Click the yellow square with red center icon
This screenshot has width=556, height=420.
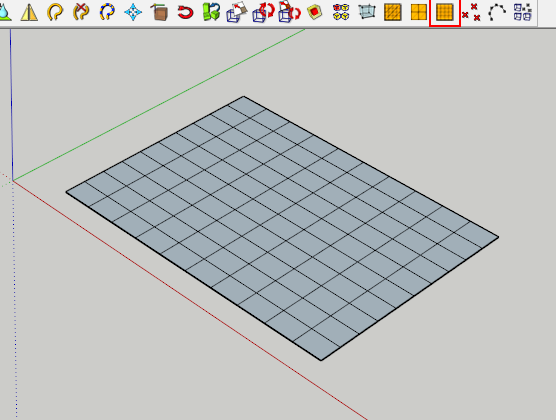click(315, 12)
